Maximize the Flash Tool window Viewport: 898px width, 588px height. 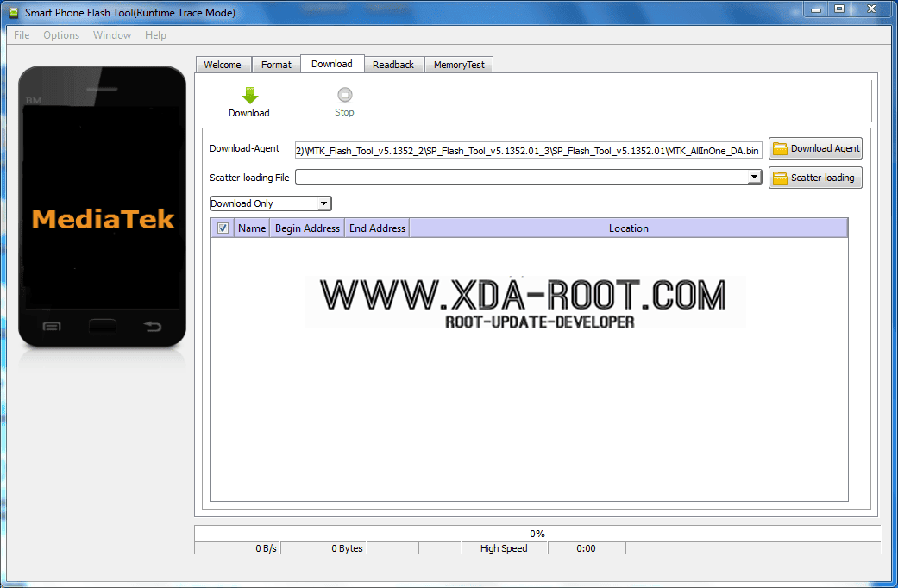point(839,9)
